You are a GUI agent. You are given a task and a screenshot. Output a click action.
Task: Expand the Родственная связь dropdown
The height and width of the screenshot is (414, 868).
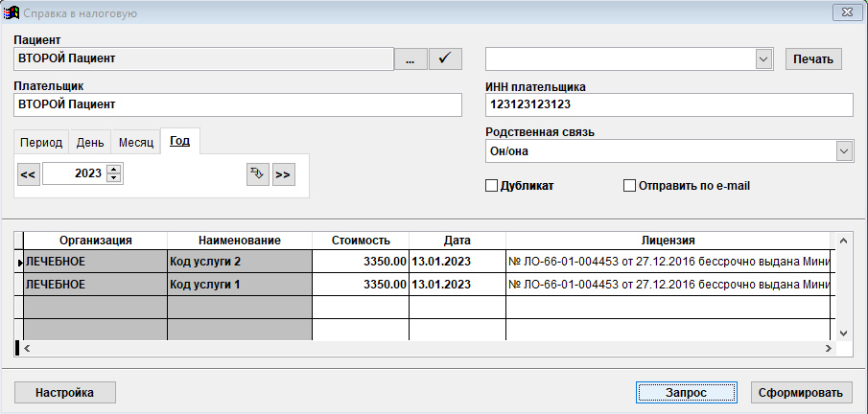click(x=843, y=151)
